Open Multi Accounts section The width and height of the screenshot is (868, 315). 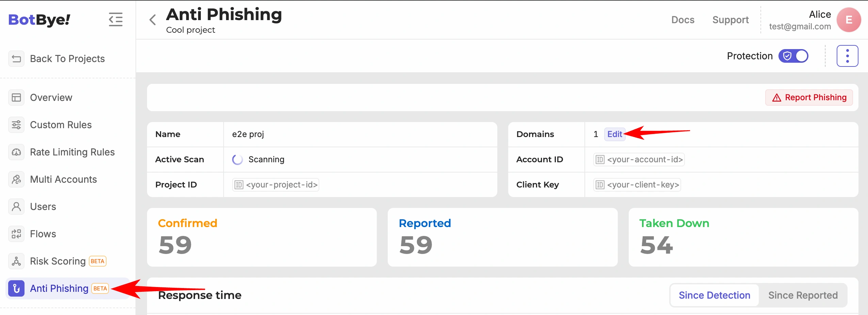tap(67, 179)
